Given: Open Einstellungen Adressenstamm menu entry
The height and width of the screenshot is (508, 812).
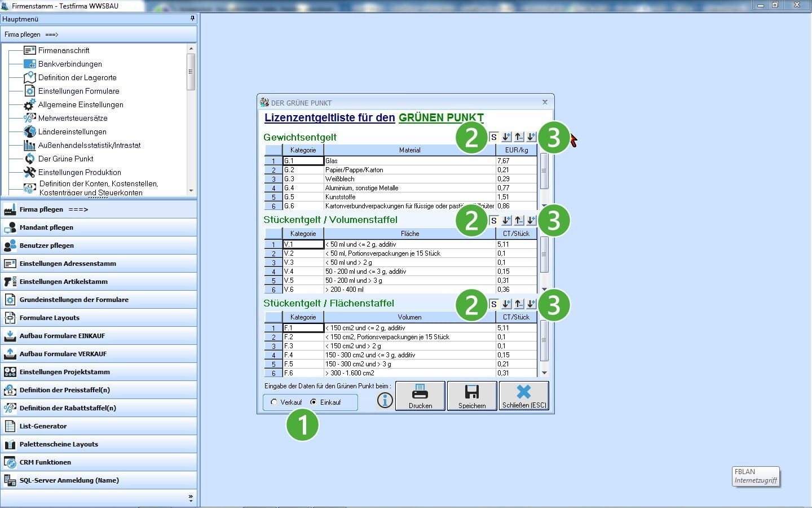Looking at the screenshot, I should point(99,264).
